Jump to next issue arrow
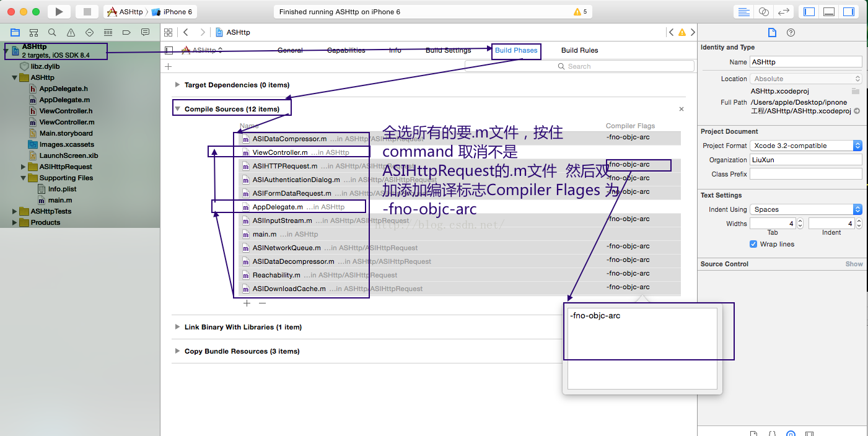The width and height of the screenshot is (868, 436). [x=693, y=32]
